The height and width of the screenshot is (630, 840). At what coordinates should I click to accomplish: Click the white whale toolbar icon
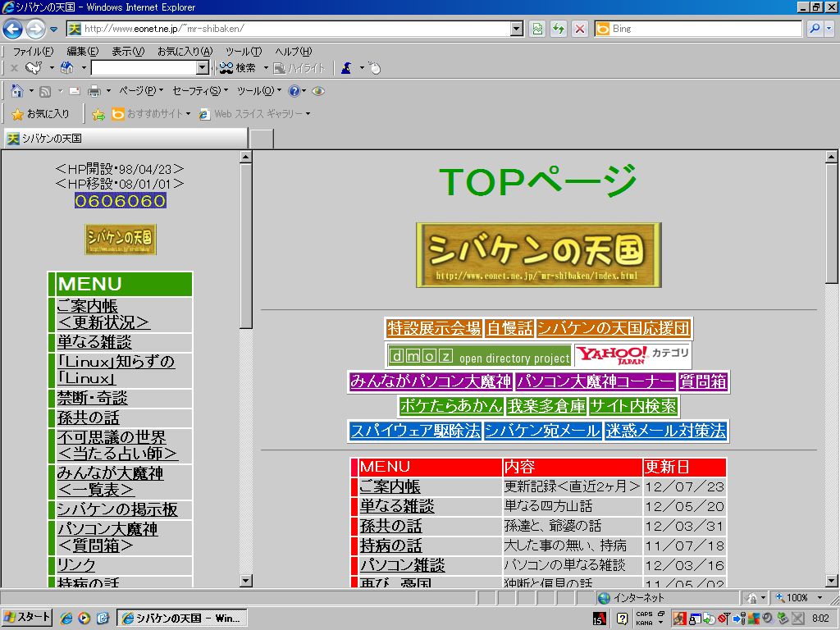[34, 67]
